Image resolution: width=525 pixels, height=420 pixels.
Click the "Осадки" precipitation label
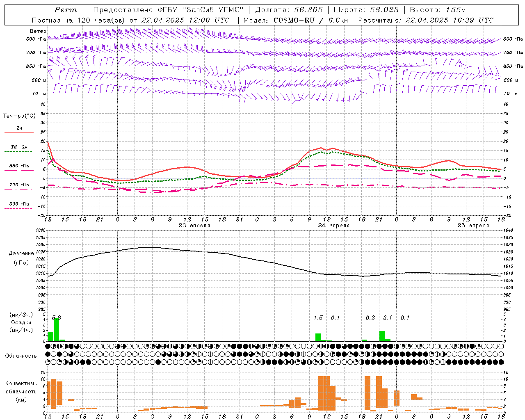[21, 322]
